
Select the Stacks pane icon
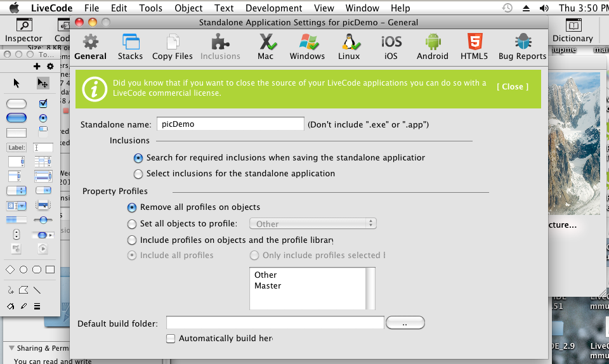pyautogui.click(x=130, y=46)
